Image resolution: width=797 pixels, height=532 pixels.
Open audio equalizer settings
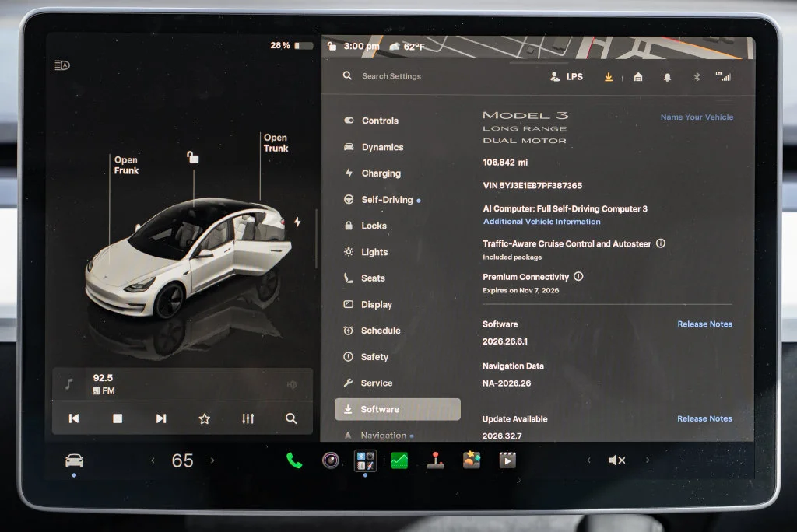pyautogui.click(x=248, y=418)
